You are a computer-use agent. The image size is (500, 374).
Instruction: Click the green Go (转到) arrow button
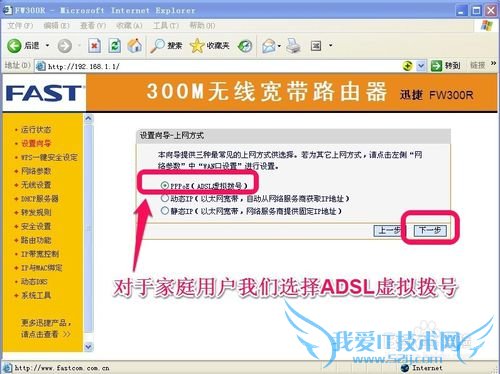(x=436, y=66)
